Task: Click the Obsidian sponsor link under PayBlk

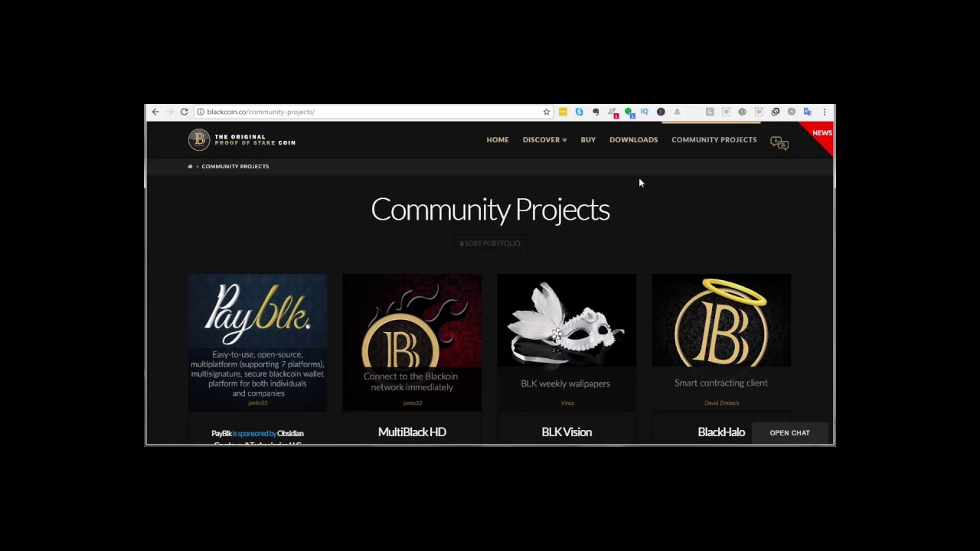Action: click(x=290, y=434)
